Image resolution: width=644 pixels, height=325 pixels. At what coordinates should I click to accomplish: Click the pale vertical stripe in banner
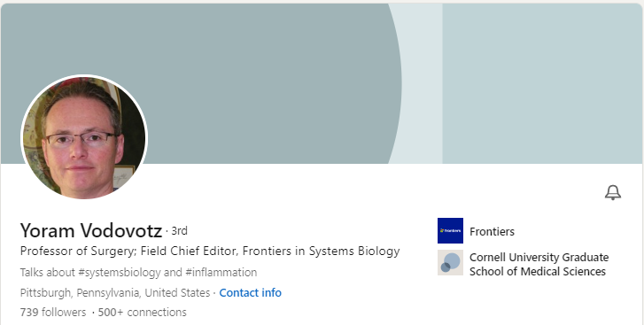tap(423, 84)
